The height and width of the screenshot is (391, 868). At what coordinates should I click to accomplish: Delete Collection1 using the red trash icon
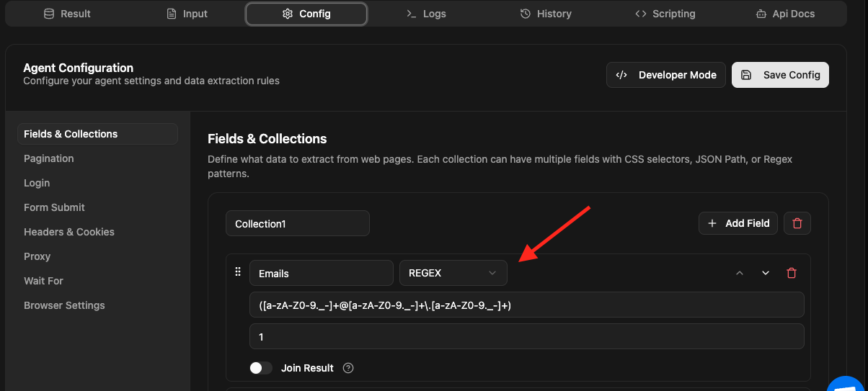click(797, 223)
